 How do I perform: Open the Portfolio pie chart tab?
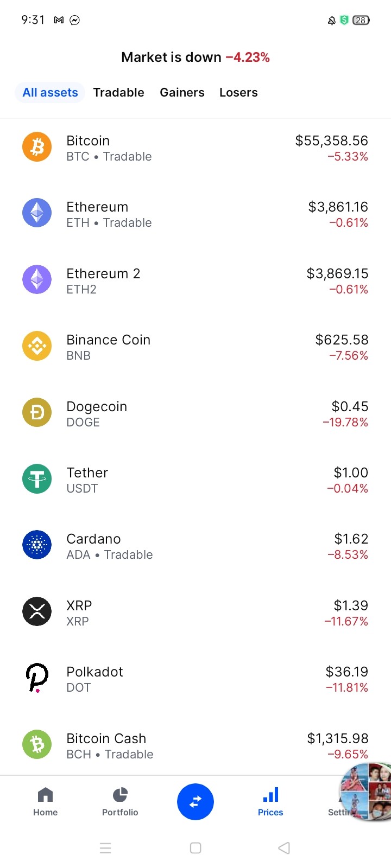pos(120,802)
